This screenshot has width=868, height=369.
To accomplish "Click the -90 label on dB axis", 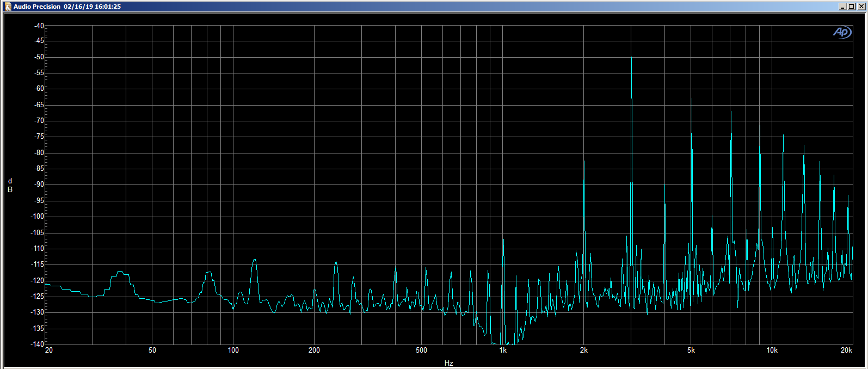I will [x=39, y=184].
